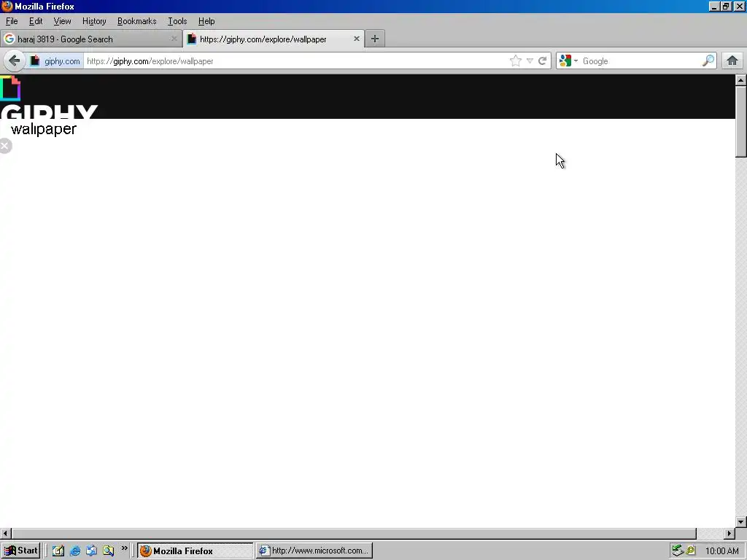
Task: Open the File menu
Action: pyautogui.click(x=12, y=21)
